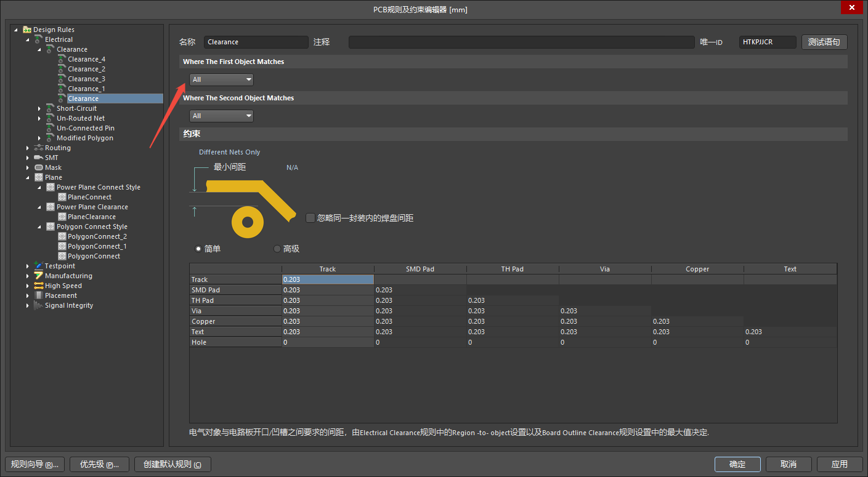The width and height of the screenshot is (868, 477).
Task: Select the 高级 radio option
Action: pos(277,249)
